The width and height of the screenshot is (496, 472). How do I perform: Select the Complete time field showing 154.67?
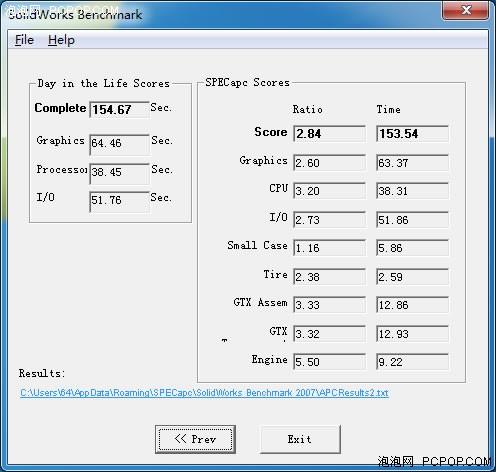[x=119, y=110]
